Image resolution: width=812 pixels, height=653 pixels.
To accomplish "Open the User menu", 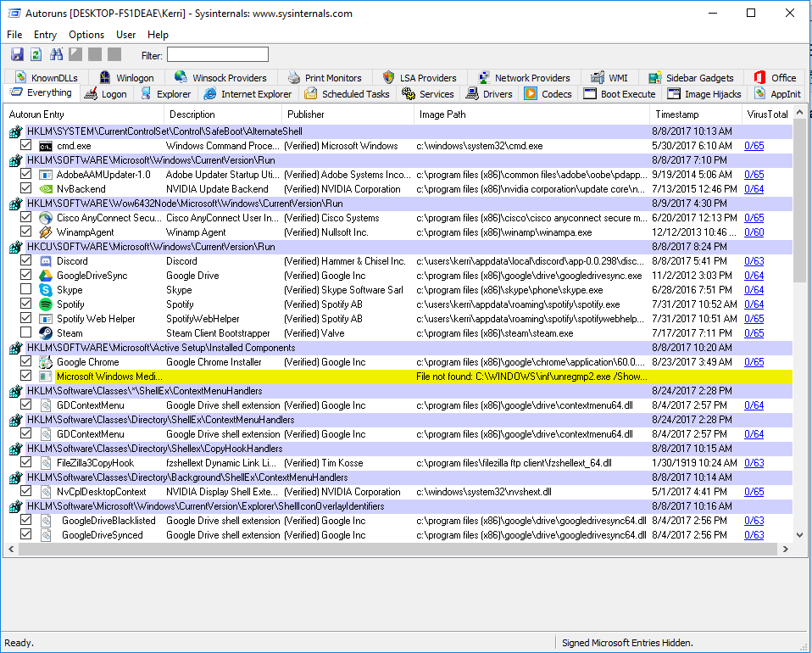I will click(x=125, y=35).
